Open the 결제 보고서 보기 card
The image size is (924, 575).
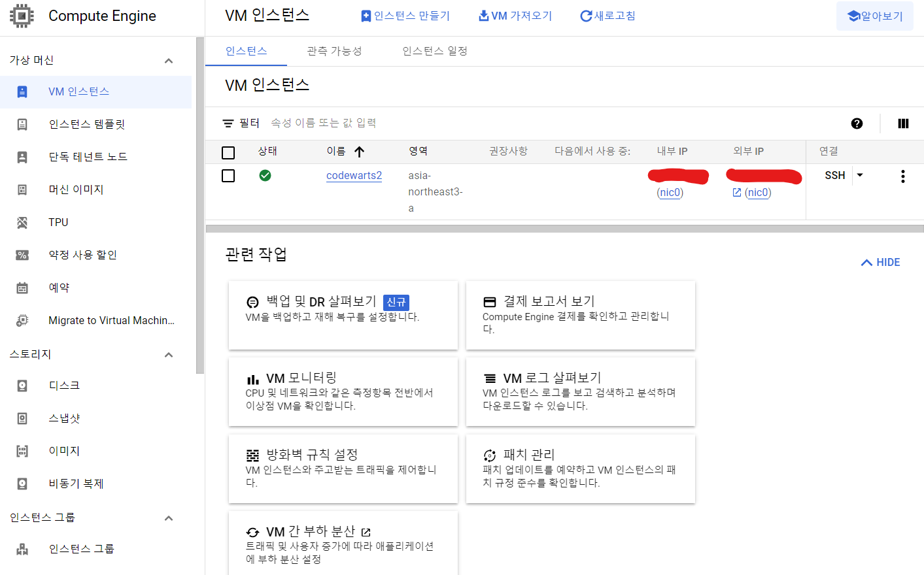pos(581,315)
